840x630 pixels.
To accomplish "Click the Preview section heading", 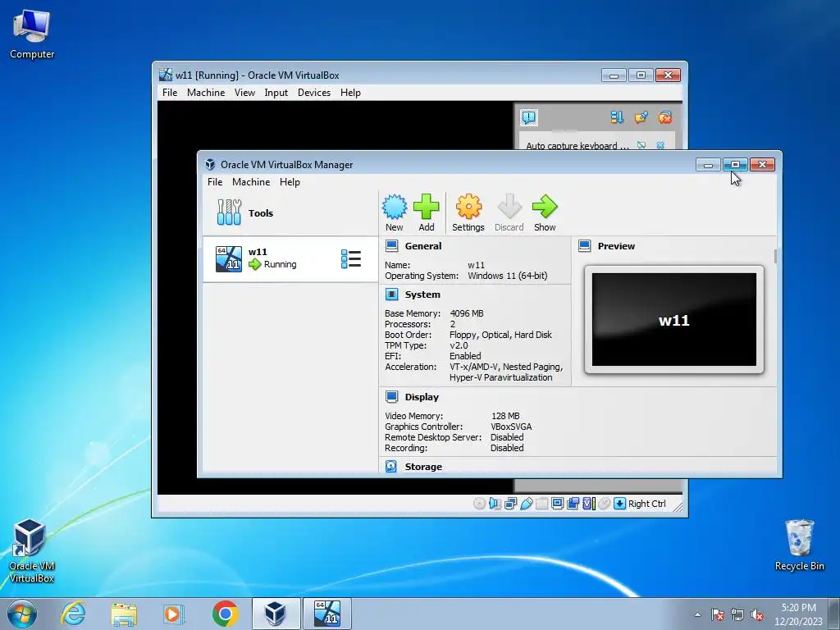I will (616, 246).
